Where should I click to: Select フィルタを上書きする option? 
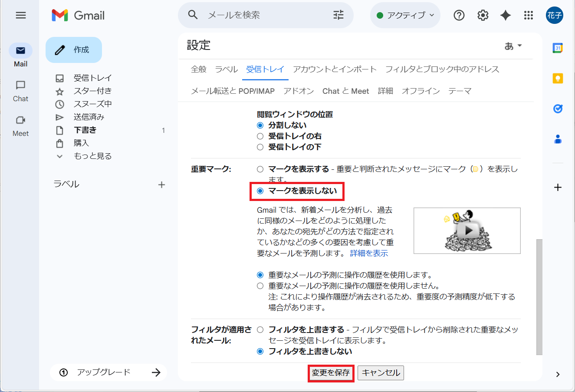260,330
